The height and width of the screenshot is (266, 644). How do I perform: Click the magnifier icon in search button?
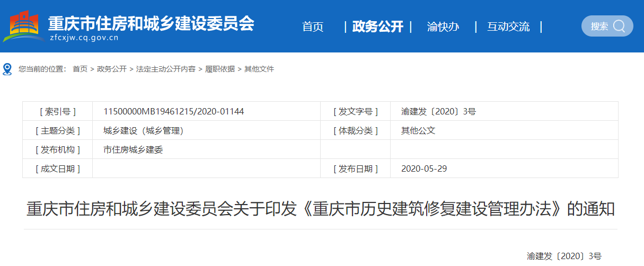pyautogui.click(x=619, y=26)
